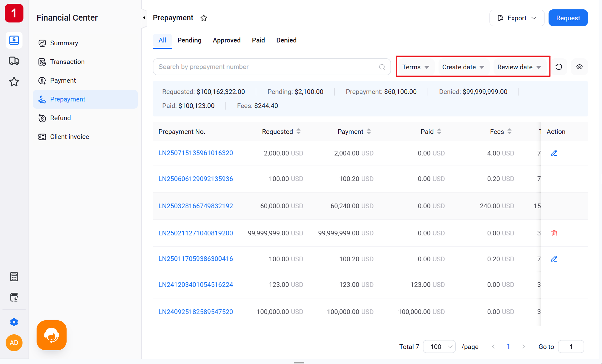Go to Payment in the sidebar

click(x=85, y=81)
